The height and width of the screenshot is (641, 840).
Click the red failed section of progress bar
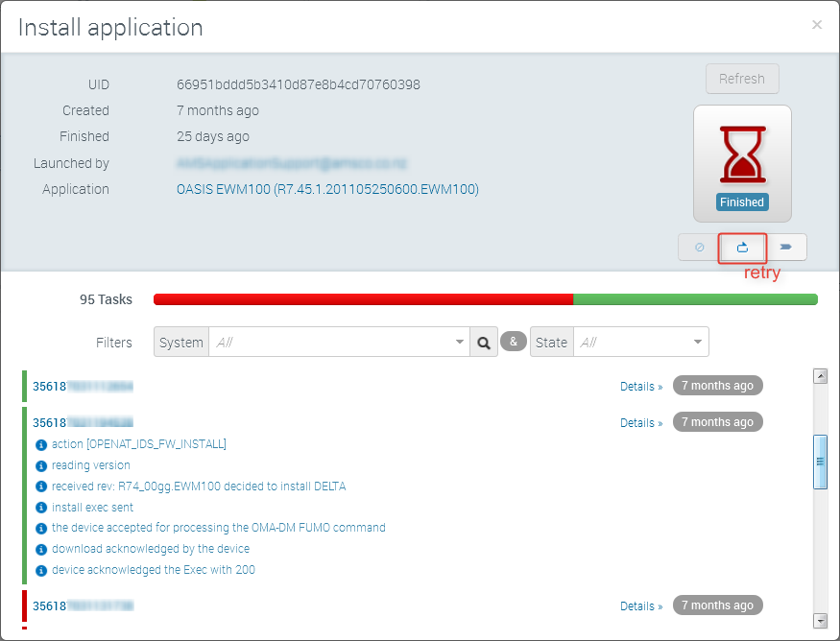[x=363, y=299]
